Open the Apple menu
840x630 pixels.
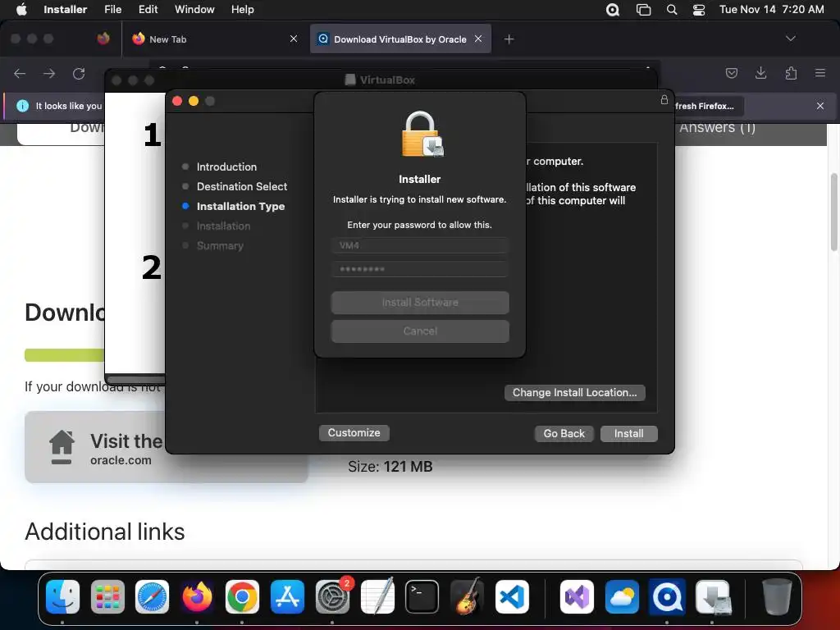pos(21,9)
